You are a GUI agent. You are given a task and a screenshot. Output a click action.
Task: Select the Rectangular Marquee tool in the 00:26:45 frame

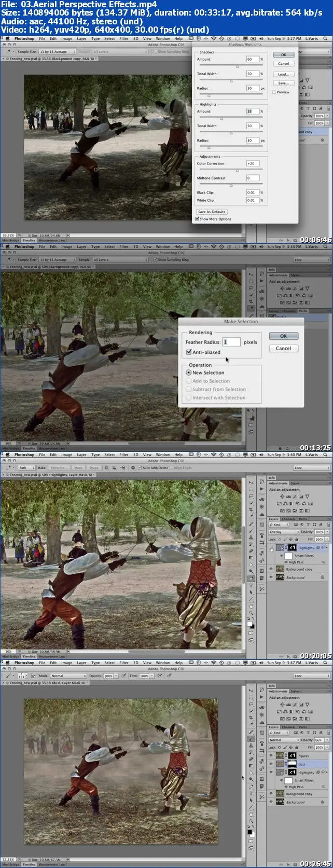click(x=251, y=697)
